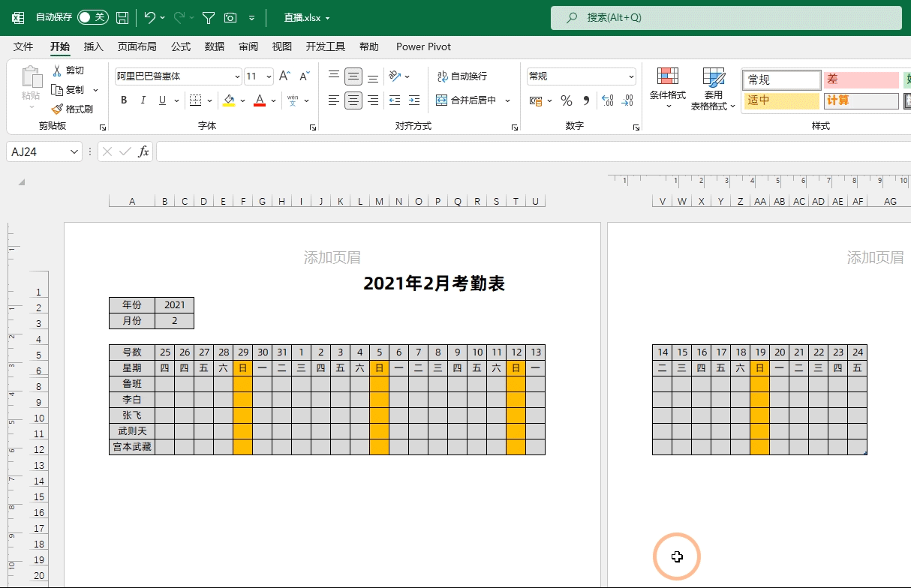Click the filter funnel icon in quick access toolbar

pos(209,17)
